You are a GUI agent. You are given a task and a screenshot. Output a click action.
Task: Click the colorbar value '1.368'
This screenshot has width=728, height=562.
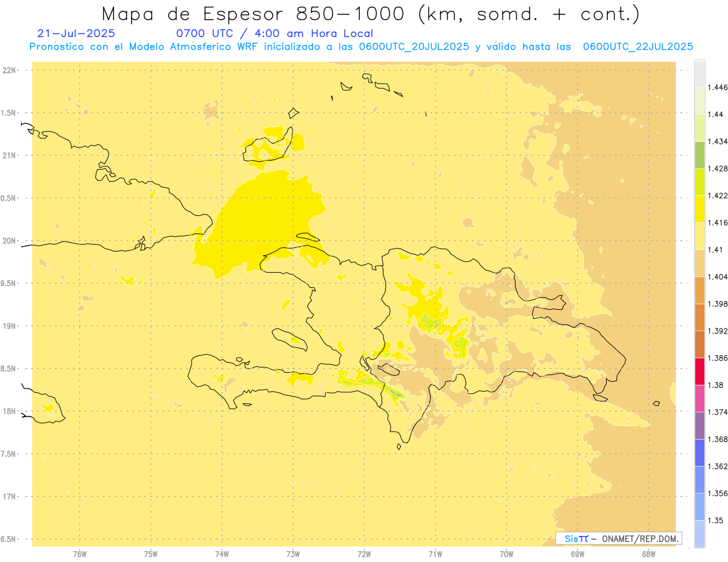coord(718,439)
